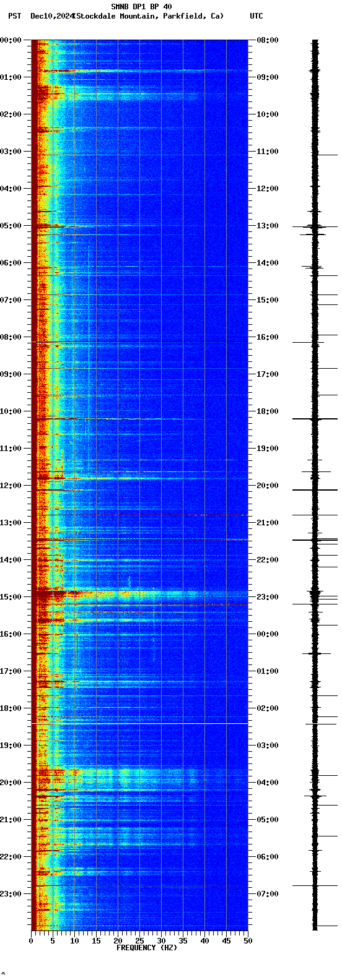Screen dimensions: 342x980
Task: Select the PST axis label "09:00"
Action: point(11,374)
